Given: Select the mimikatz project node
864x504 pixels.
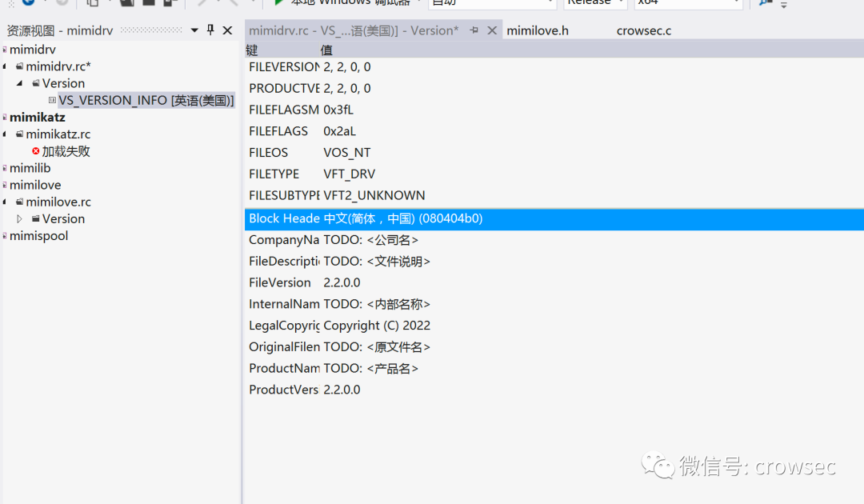Looking at the screenshot, I should (38, 118).
